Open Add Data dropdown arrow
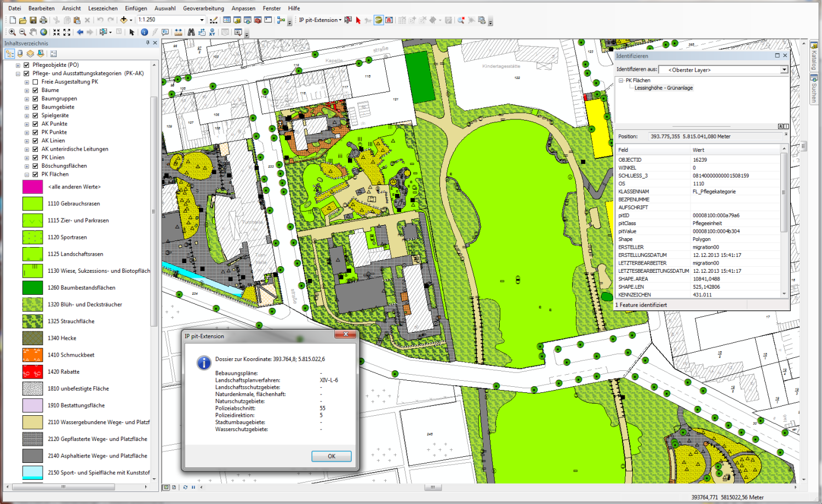Screen dimensions: 822x504 click(x=131, y=20)
